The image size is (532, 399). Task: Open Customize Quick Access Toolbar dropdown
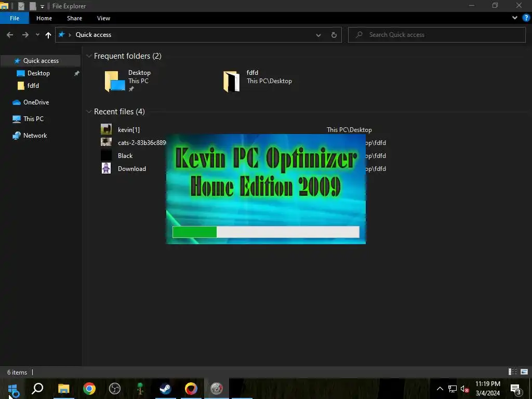pyautogui.click(x=42, y=6)
